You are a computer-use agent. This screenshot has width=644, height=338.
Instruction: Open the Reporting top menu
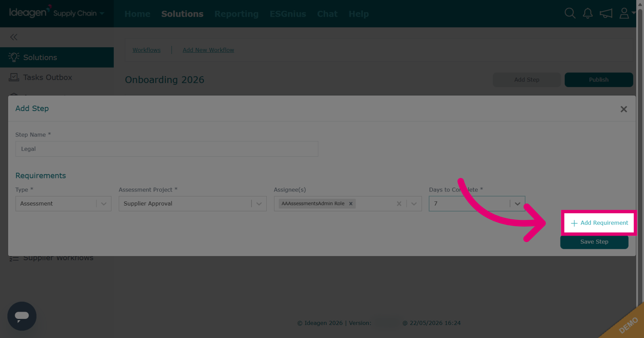[236, 14]
